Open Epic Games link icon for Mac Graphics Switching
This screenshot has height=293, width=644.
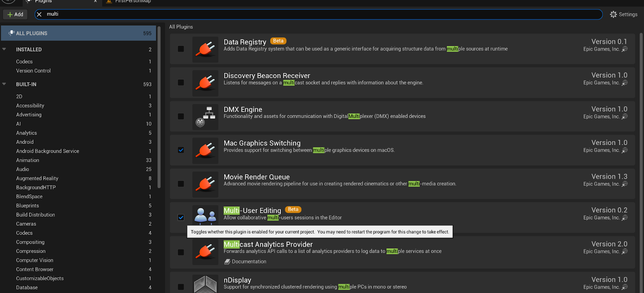[625, 150]
